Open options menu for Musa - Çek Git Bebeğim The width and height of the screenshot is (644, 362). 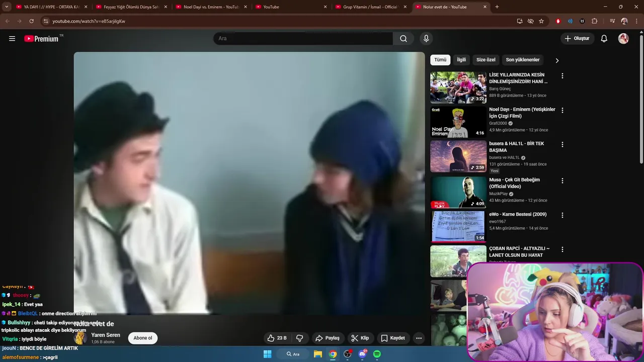pyautogui.click(x=562, y=180)
